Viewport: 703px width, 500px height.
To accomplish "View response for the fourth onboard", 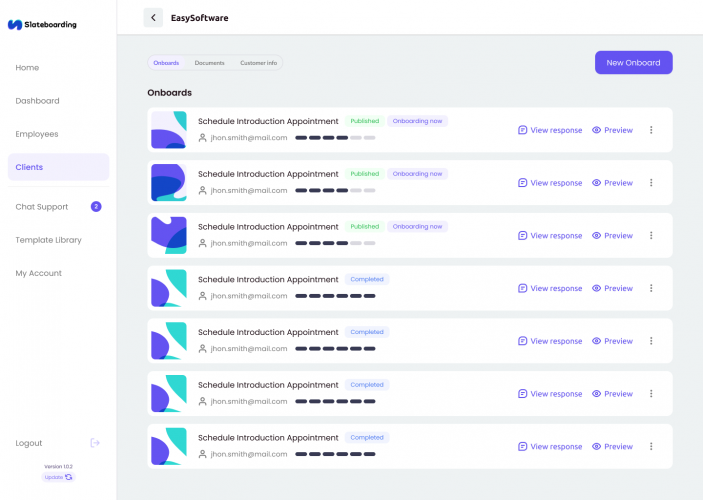I will point(550,288).
